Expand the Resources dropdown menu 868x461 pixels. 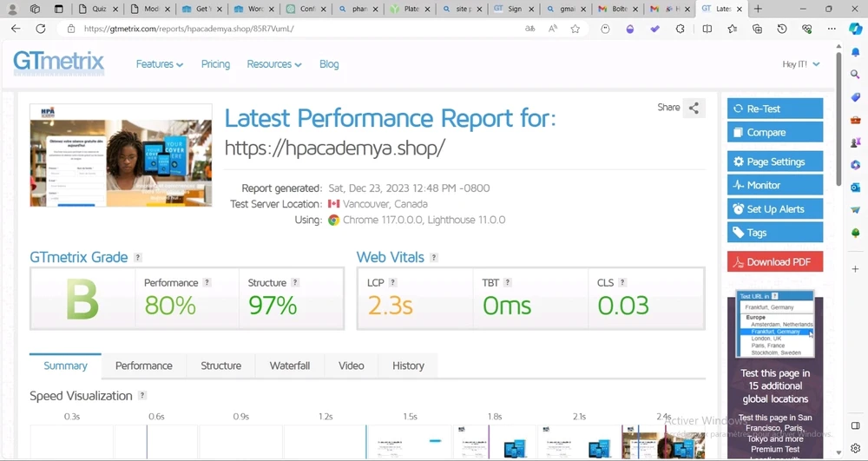pos(273,64)
